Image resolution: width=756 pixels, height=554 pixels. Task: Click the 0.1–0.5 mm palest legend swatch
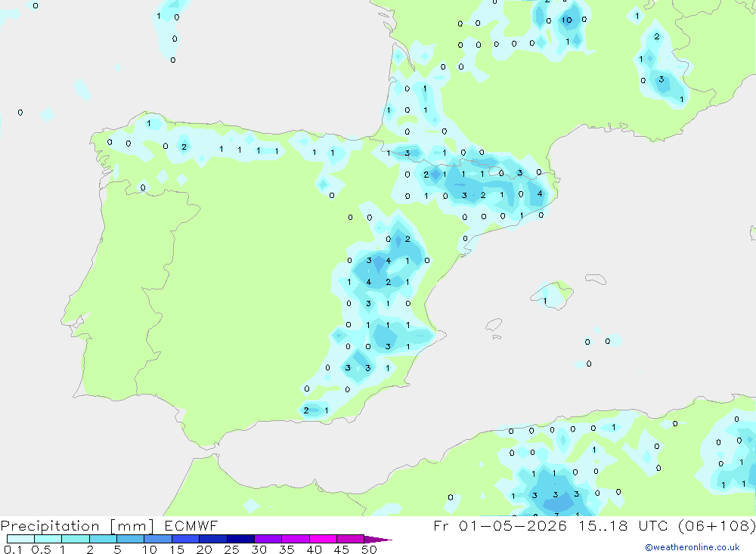tap(20, 539)
